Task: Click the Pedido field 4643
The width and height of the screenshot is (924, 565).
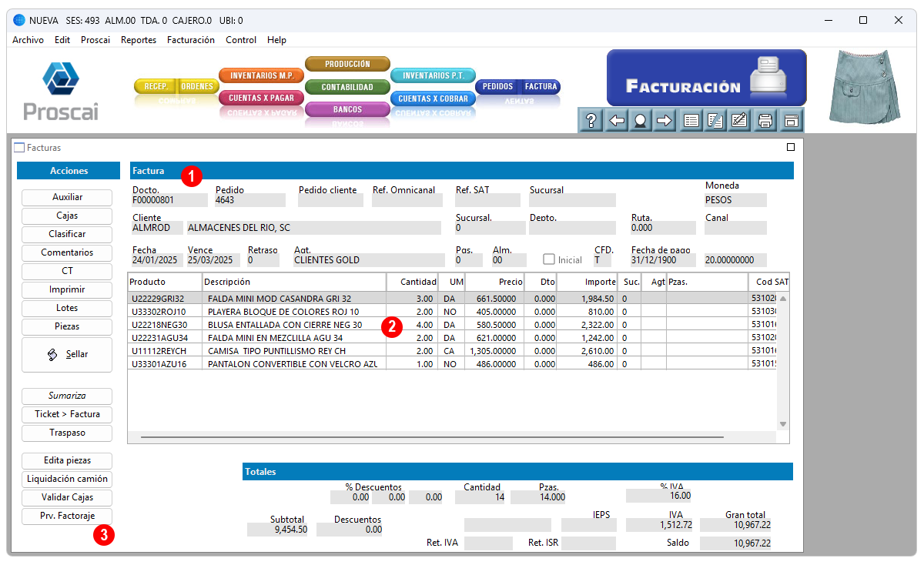Action: coord(250,200)
